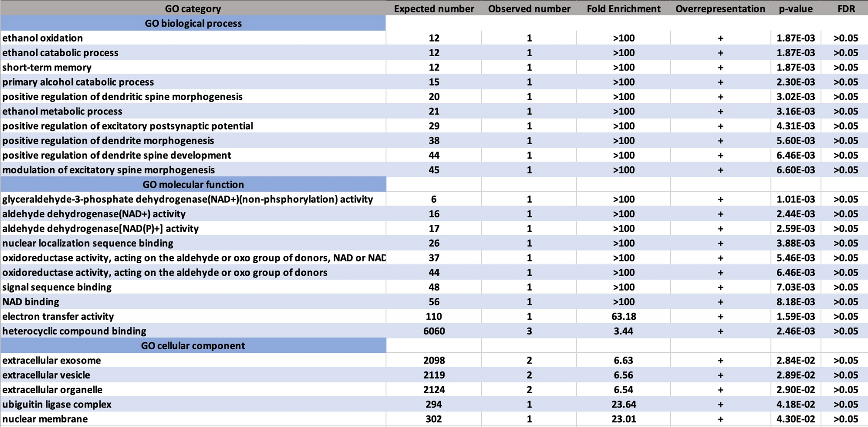Click expected number 6060 cell
This screenshot has height=427, width=868.
[x=434, y=331]
